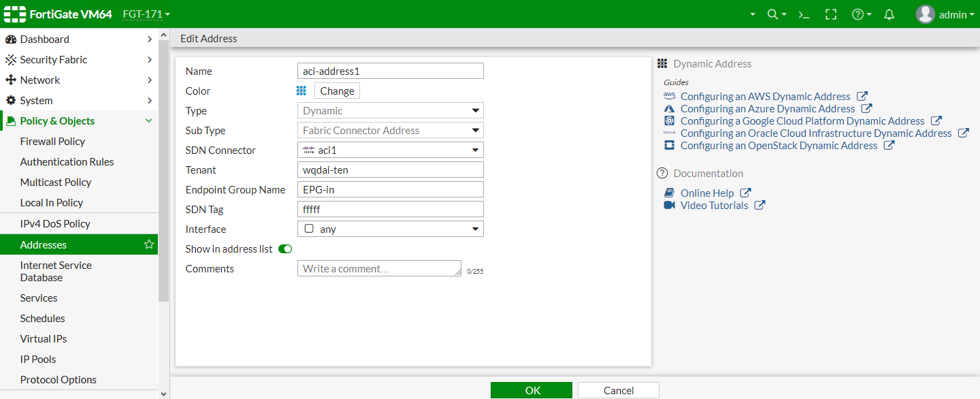Click the OK button
Screen dimensions: 980x399
pos(532,389)
